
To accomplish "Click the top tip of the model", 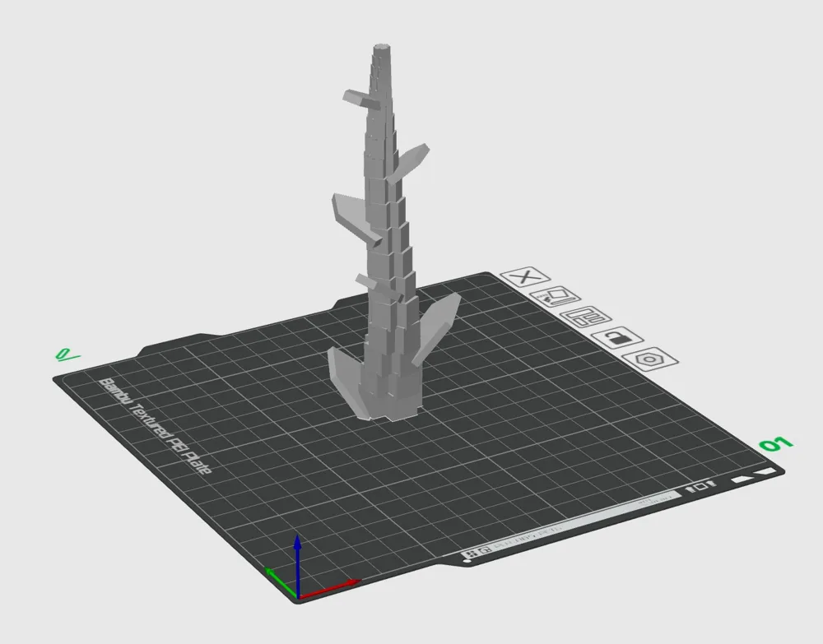I will (x=384, y=49).
